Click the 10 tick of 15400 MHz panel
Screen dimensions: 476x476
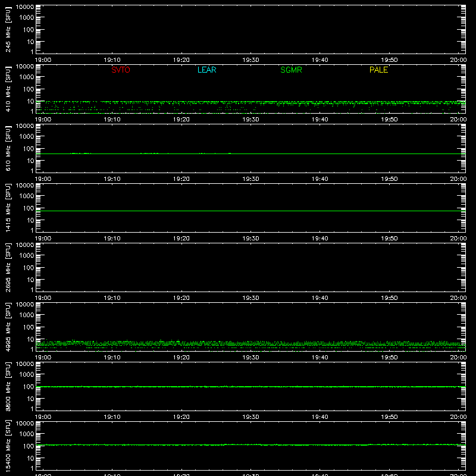tap(30, 458)
